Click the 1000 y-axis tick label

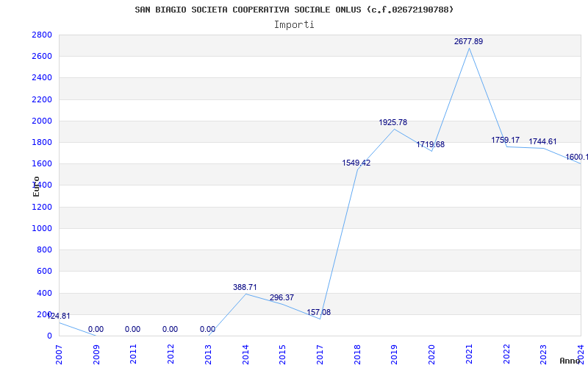point(42,228)
